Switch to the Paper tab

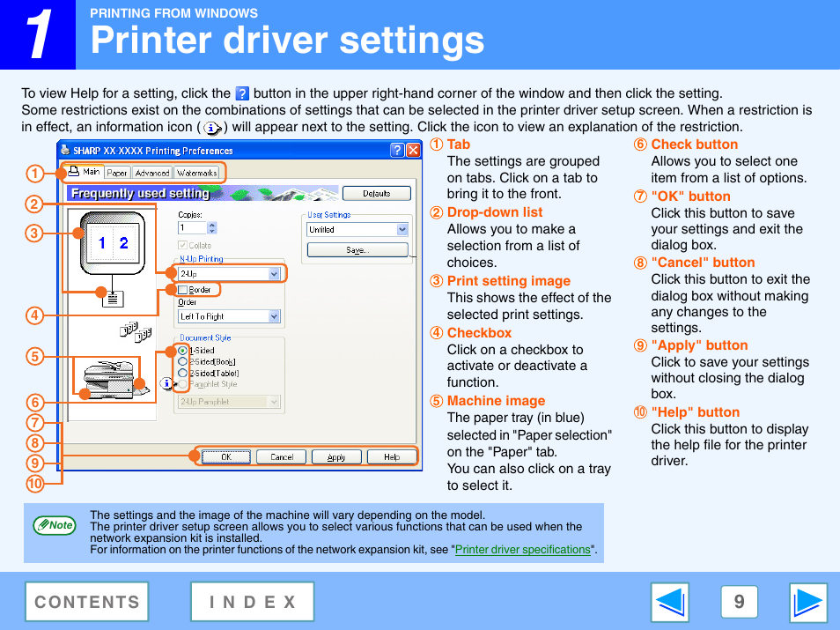[x=117, y=173]
